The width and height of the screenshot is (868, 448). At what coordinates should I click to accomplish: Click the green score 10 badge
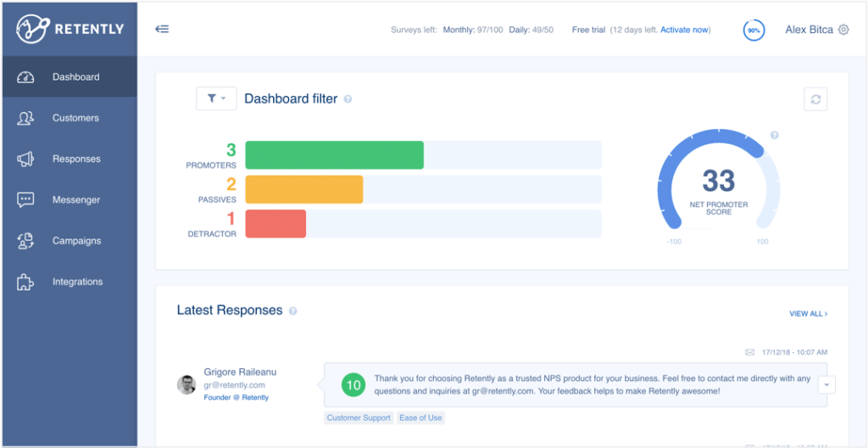[353, 385]
